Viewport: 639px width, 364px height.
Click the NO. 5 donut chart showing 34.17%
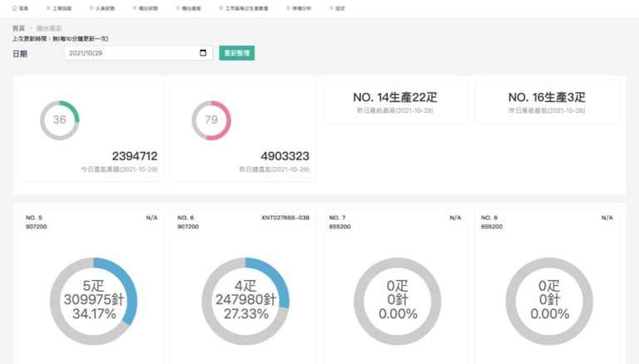[x=94, y=301]
